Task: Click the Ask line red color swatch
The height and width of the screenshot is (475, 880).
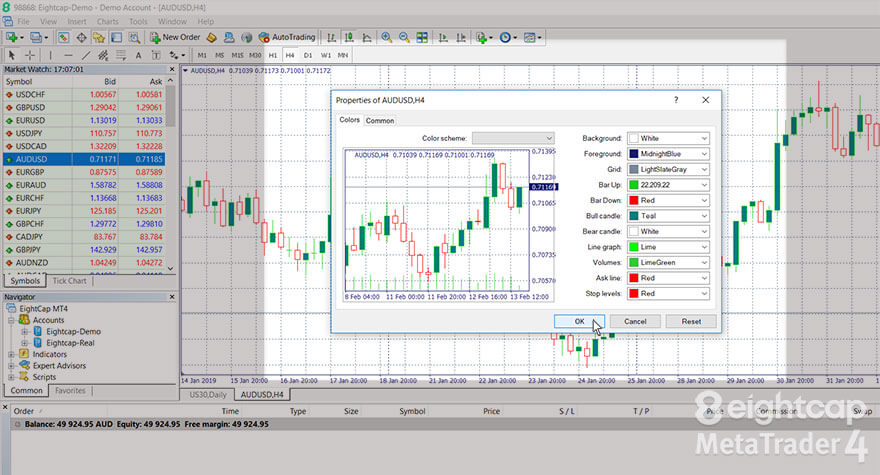Action: (x=634, y=278)
